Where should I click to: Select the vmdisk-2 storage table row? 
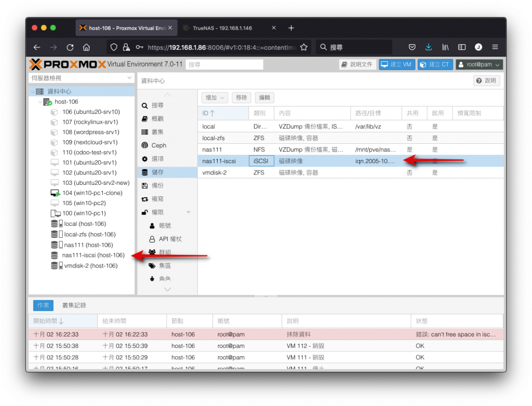351,173
